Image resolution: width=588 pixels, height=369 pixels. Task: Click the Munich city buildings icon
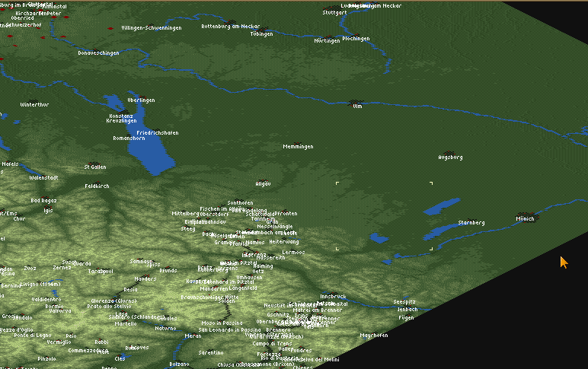[x=526, y=214]
